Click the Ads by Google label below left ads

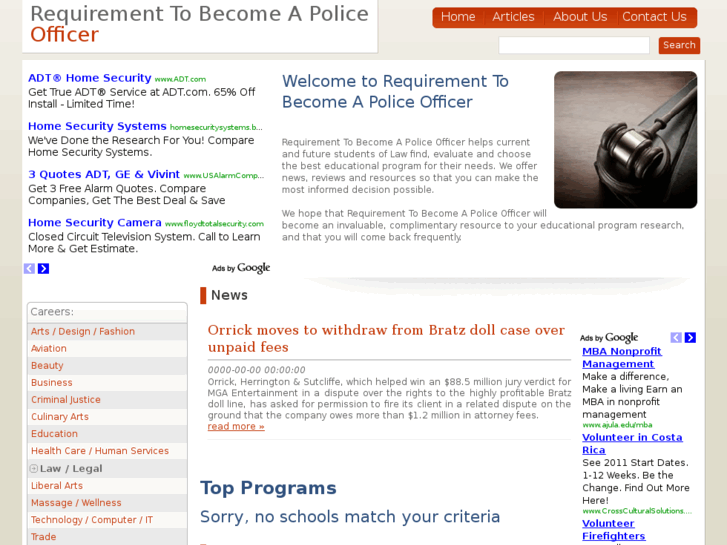click(241, 268)
